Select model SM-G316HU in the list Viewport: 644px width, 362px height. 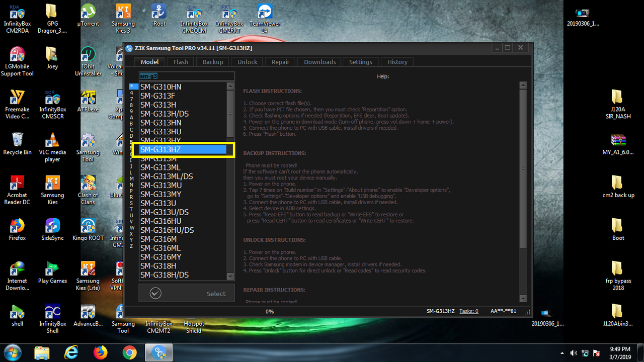[183, 221]
